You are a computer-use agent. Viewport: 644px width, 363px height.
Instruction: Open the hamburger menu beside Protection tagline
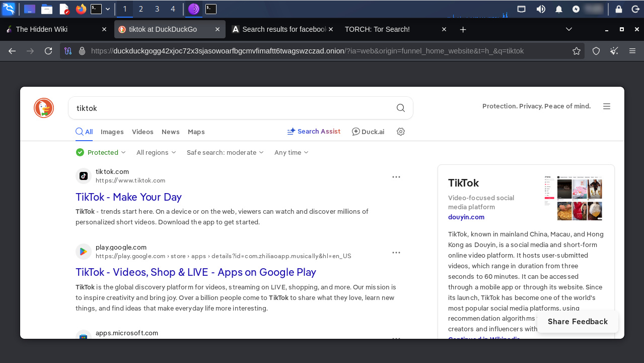click(x=607, y=106)
